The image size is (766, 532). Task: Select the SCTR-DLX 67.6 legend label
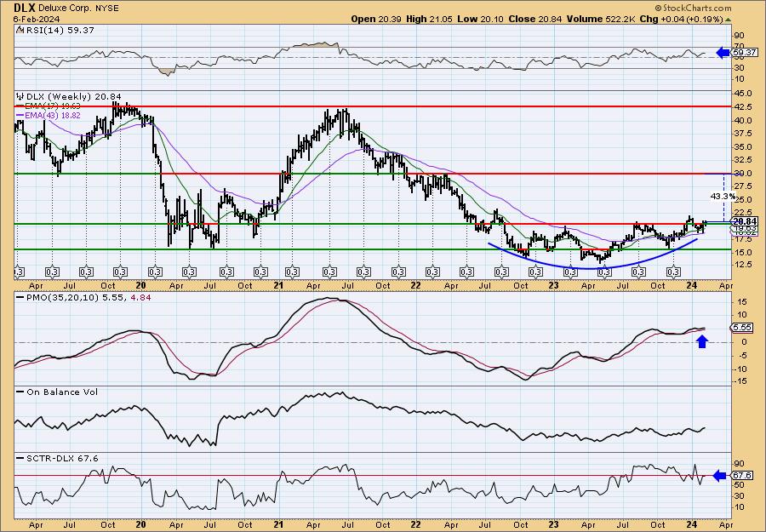tap(58, 458)
